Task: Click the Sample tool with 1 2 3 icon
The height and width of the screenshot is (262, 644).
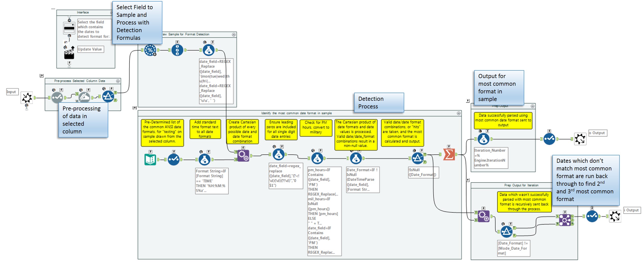Action: [177, 50]
